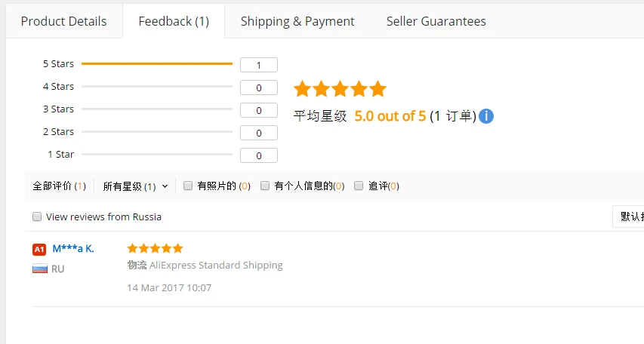
Task: Open the Shipping & Payment tab
Action: 297,21
